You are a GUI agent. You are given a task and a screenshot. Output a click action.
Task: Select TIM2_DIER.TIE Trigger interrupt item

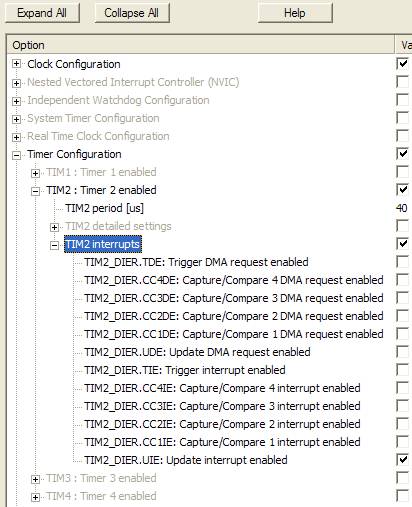point(185,370)
